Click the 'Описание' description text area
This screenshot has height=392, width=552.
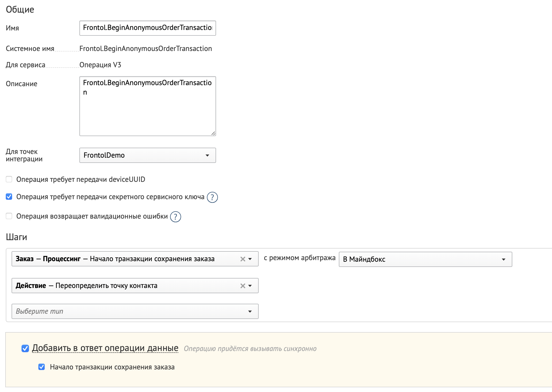tap(147, 106)
